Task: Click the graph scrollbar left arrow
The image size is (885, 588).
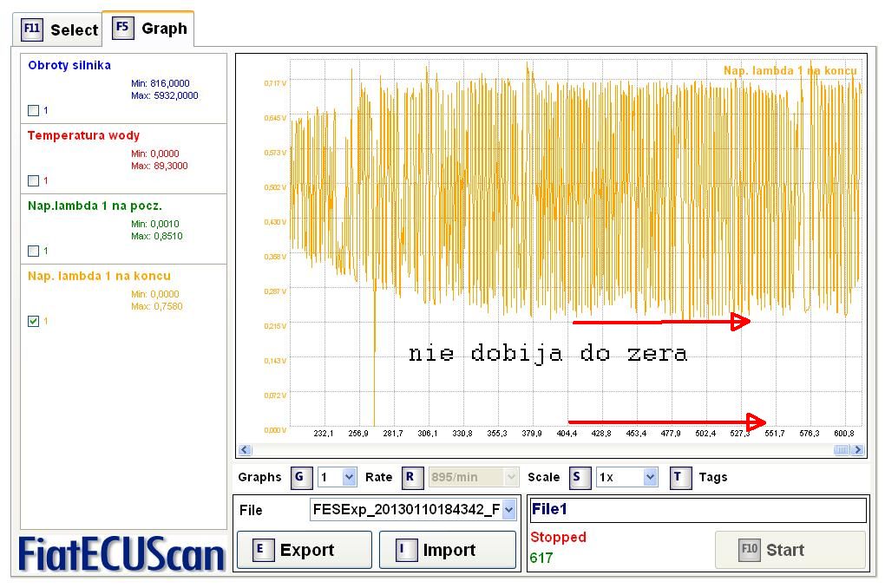Action: [245, 450]
